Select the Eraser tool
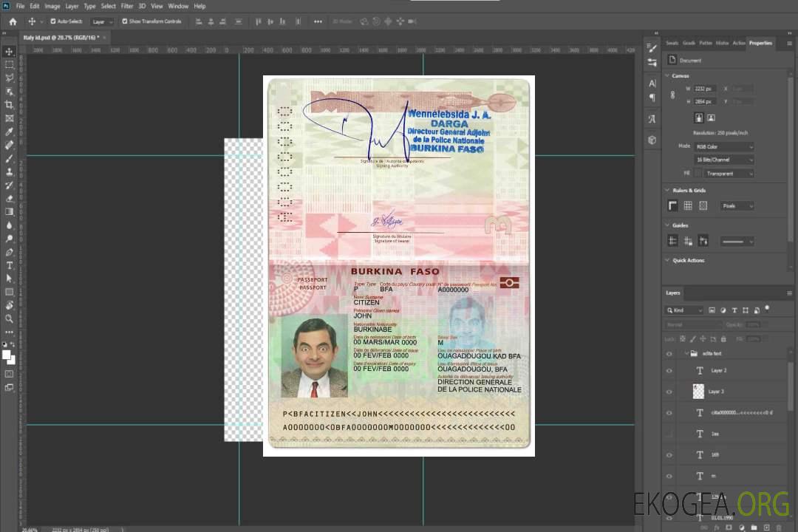 (9, 199)
